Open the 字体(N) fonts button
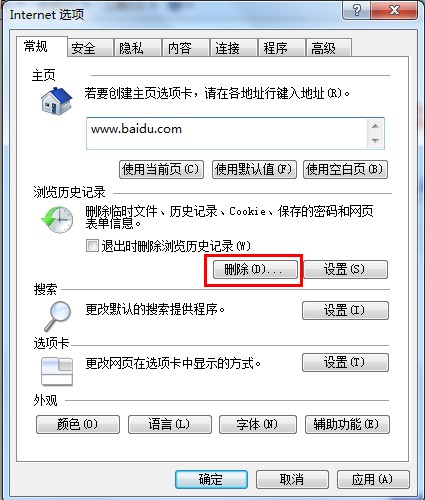 tap(258, 424)
